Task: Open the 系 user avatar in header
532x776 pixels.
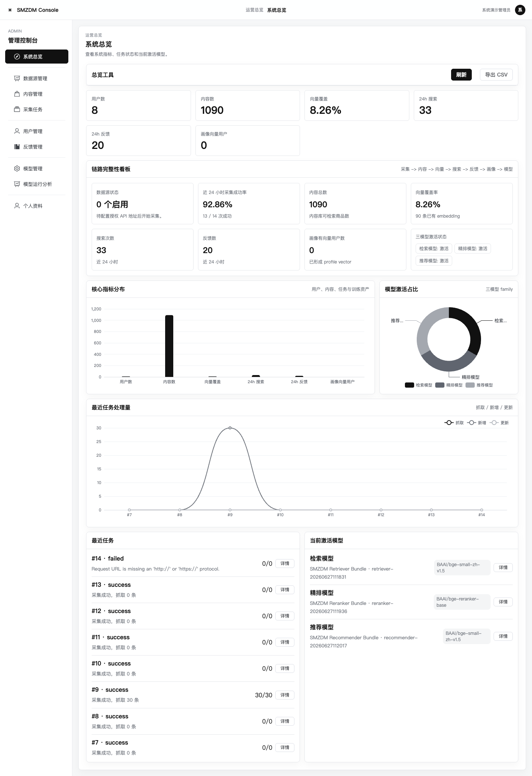Action: 520,10
